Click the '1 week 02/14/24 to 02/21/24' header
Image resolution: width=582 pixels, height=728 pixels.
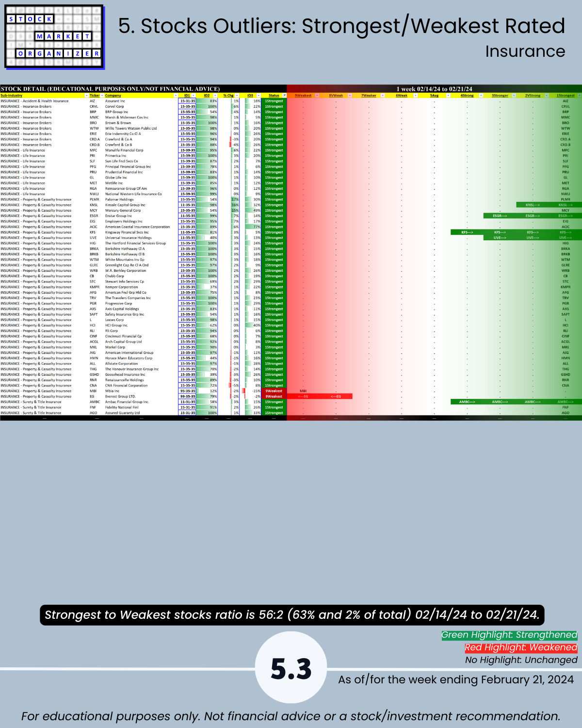(434, 89)
